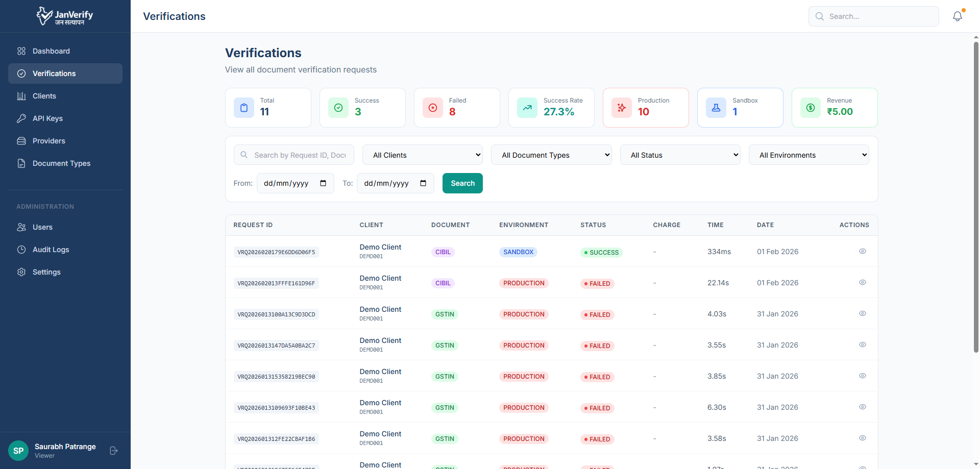View details of the 6.30s GSTIN request
The image size is (980, 469).
tap(862, 407)
